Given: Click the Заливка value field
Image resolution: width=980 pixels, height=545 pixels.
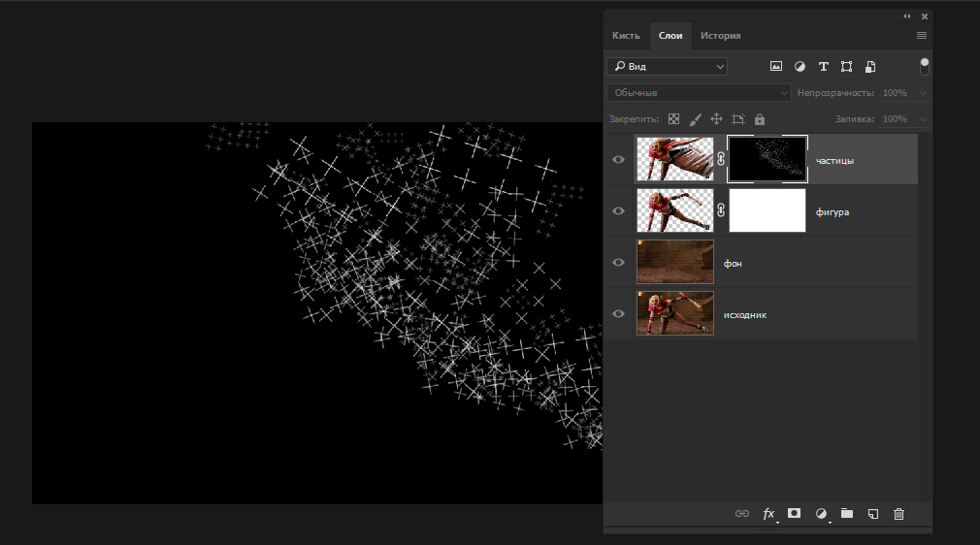Looking at the screenshot, I should click(x=895, y=118).
